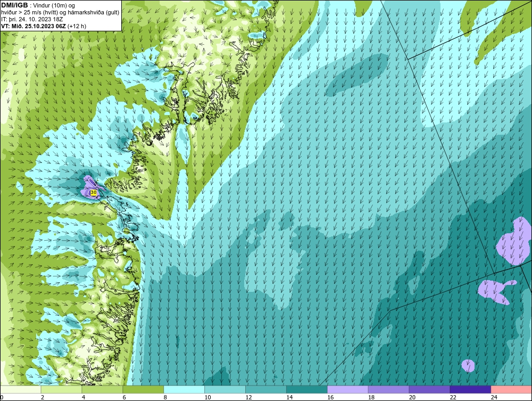Click the 6–8 m/s green legend swatch
Viewport: 532px width, 401px height.
pyautogui.click(x=143, y=389)
